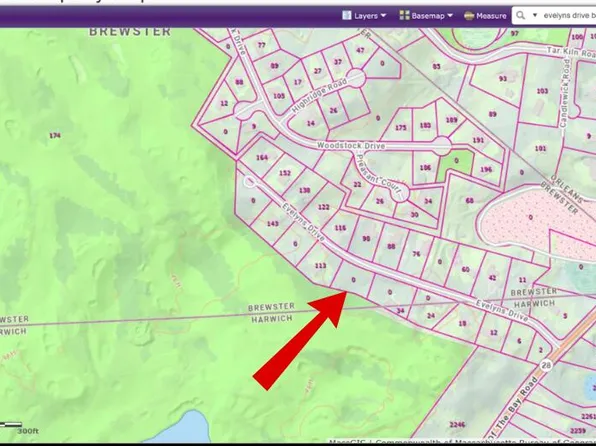The height and width of the screenshot is (446, 596).
Task: Open the Layers menu
Action: click(364, 15)
